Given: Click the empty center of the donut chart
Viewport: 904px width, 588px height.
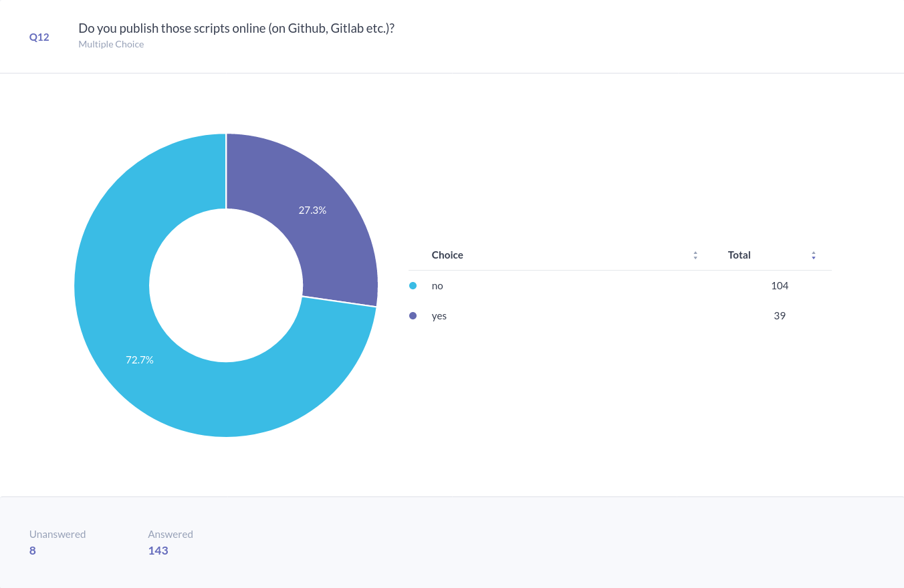Looking at the screenshot, I should (x=226, y=285).
